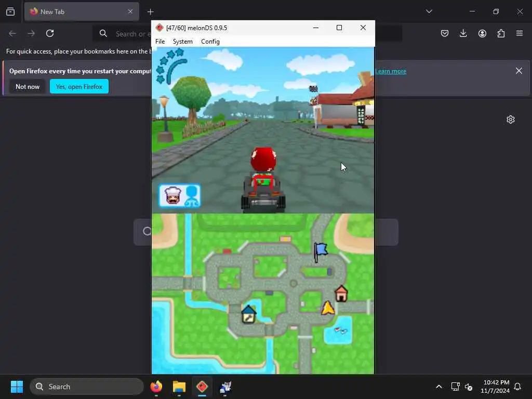The width and height of the screenshot is (532, 399).
Task: Open the Learn more link
Action: coord(391,71)
